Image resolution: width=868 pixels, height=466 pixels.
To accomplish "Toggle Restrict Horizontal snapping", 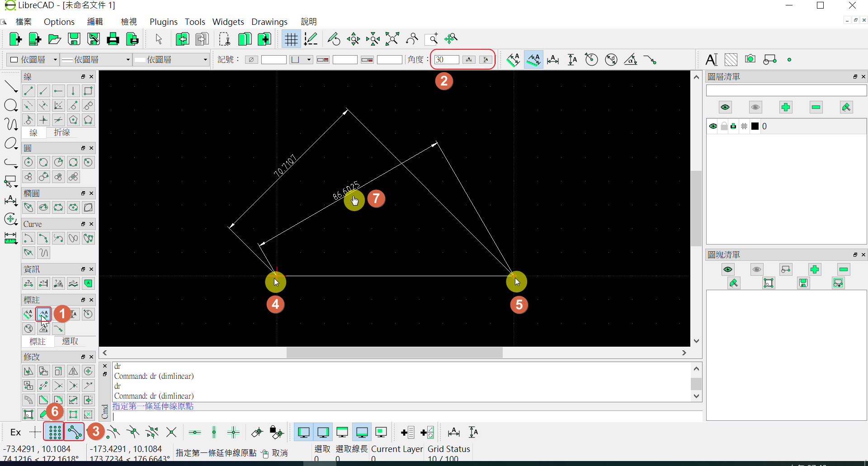I will 195,432.
